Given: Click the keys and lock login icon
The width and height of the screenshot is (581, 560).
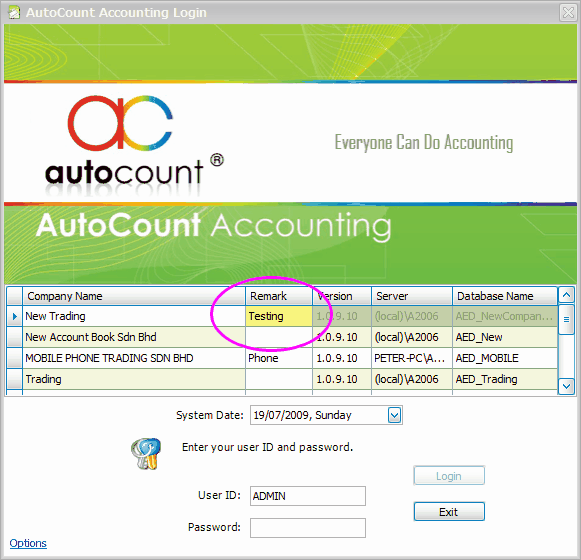Looking at the screenshot, I should click(146, 453).
